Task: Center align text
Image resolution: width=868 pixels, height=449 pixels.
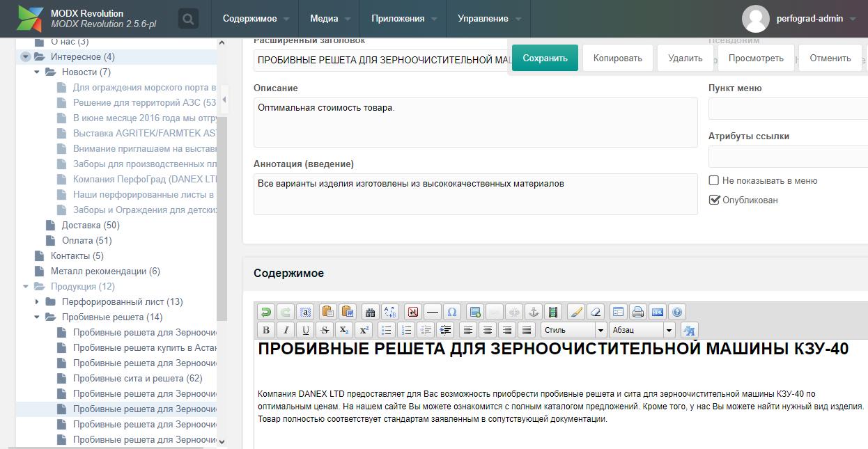Action: (x=488, y=330)
